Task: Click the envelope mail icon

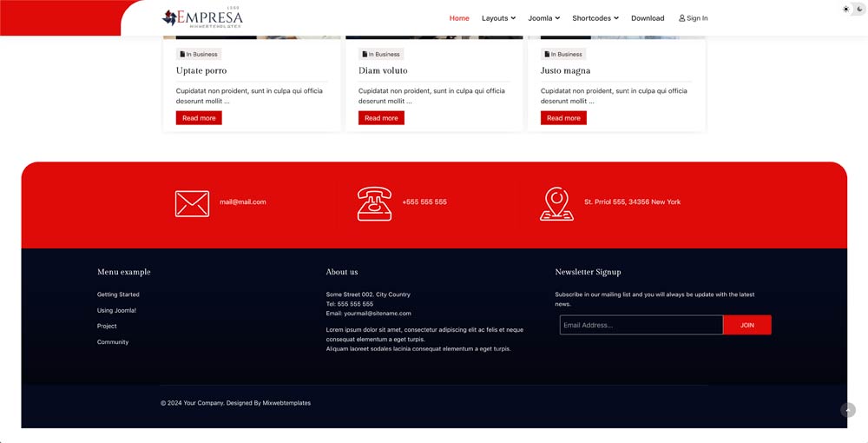Action: pos(192,203)
